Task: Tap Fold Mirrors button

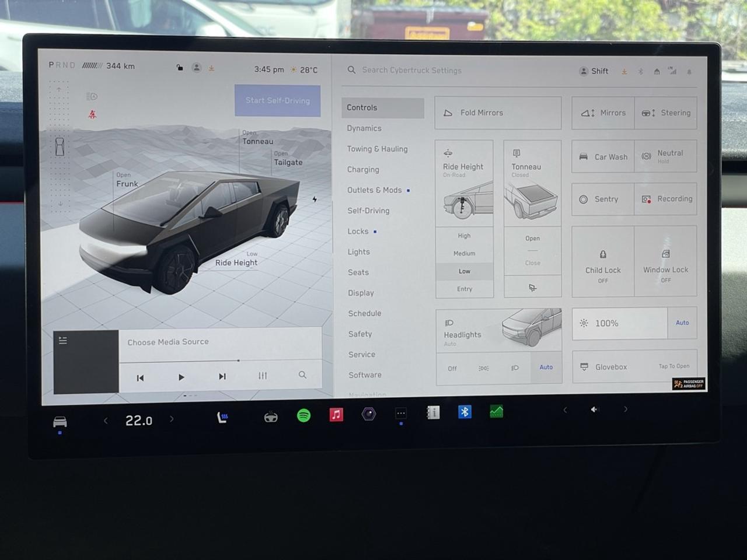Action: click(498, 113)
